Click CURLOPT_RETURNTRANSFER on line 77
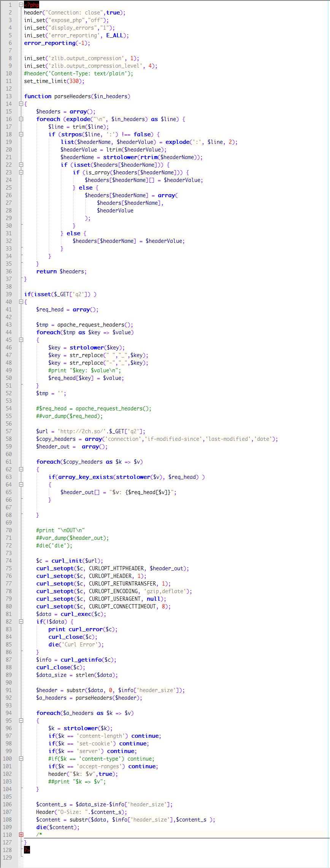Viewport: 330px width, 868px height. 122,584
